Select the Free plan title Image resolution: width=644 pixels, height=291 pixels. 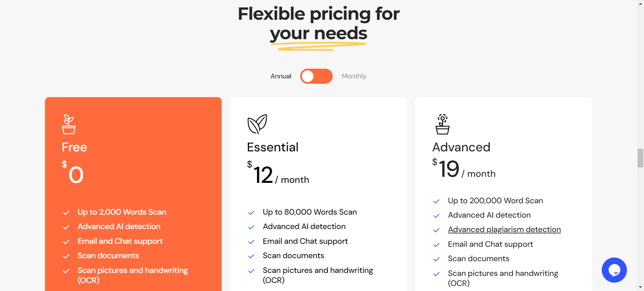coord(74,147)
